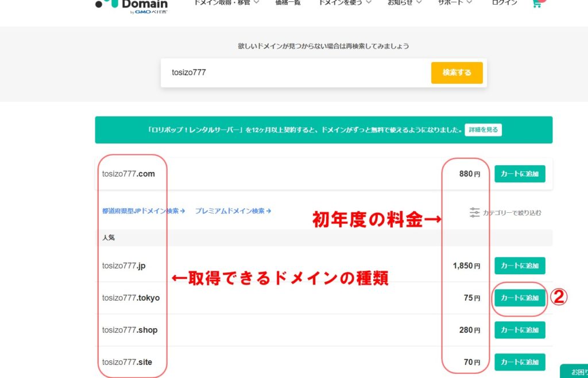Expand the お知らせ dropdown
This screenshot has width=588, height=378.
[x=404, y=3]
